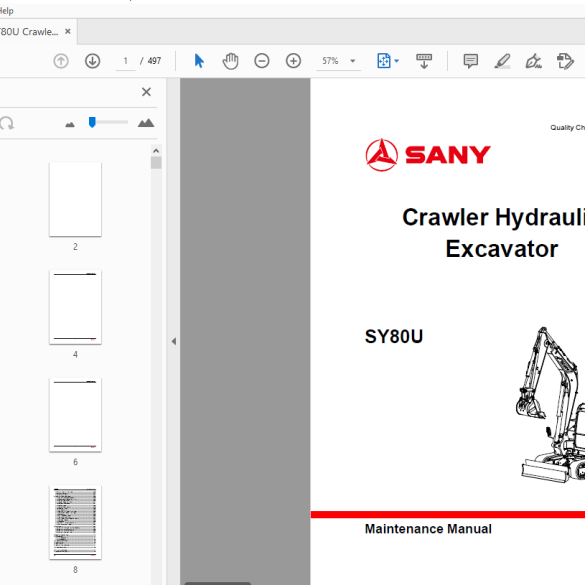Open the Sign document pen tool
This screenshot has height=585, width=585.
534,61
